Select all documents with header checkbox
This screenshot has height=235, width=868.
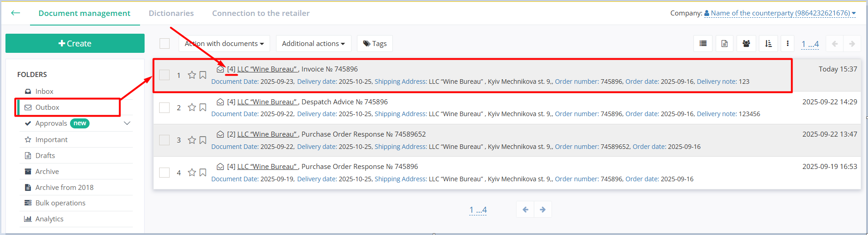click(165, 43)
